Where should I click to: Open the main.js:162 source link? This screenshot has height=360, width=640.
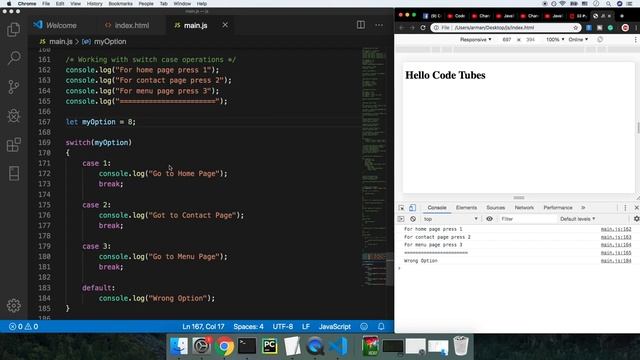tap(616, 229)
